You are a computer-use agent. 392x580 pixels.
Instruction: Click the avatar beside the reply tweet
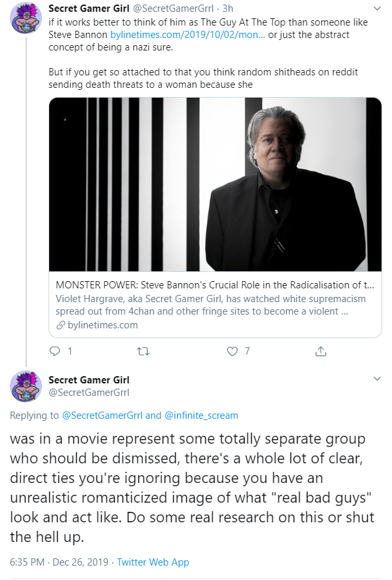click(x=26, y=386)
